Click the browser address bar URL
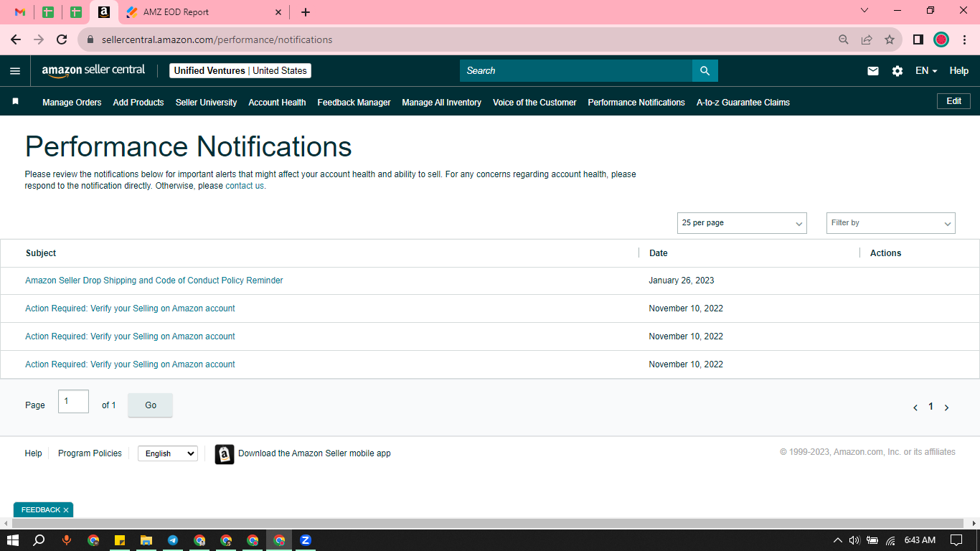 [217, 39]
